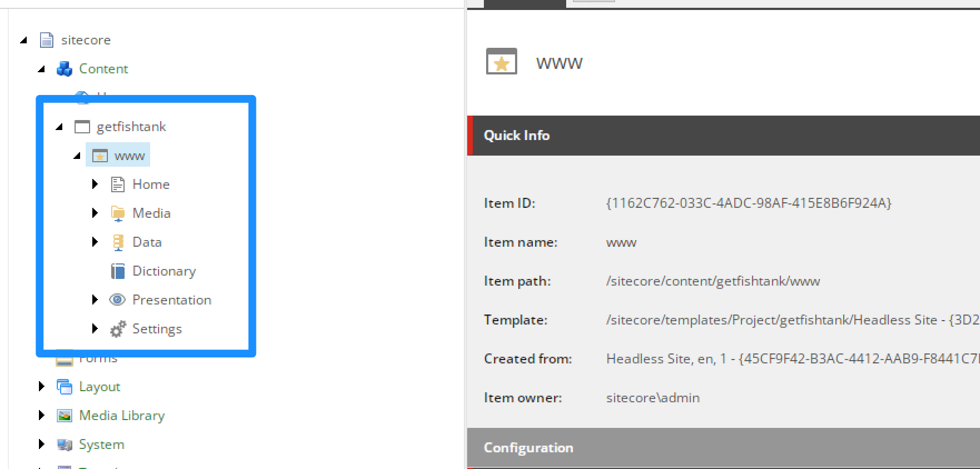Click the Media folder icon
This screenshot has width=980, height=469.
point(118,213)
